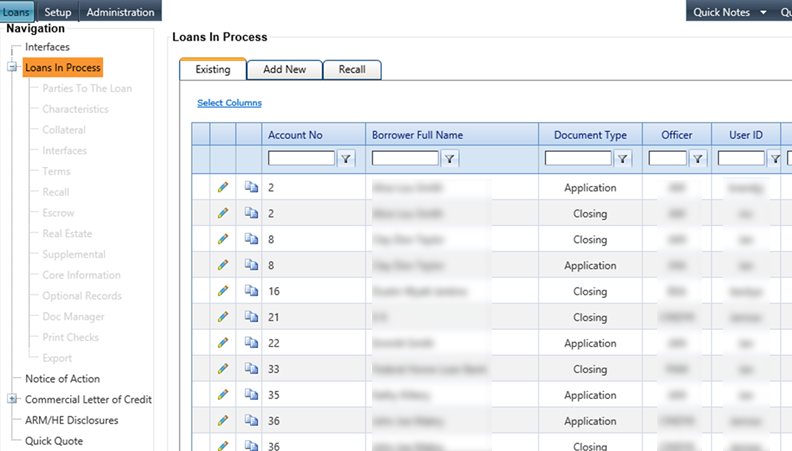Open editor for account 8 Application row

pos(223,265)
